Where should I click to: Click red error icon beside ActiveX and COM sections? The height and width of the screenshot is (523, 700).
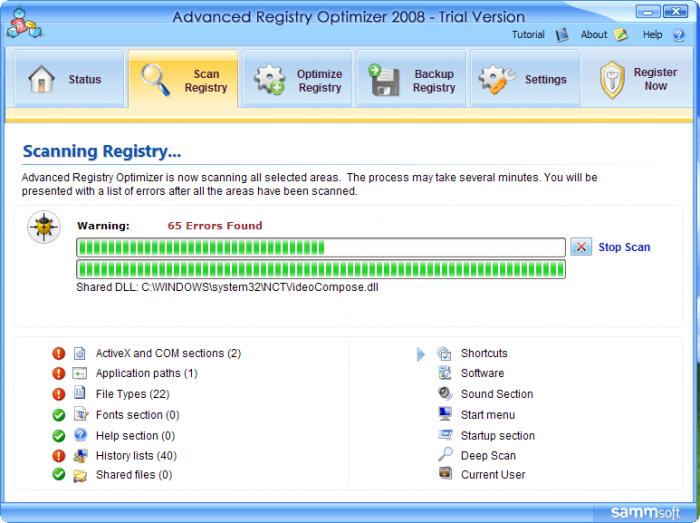coord(58,353)
